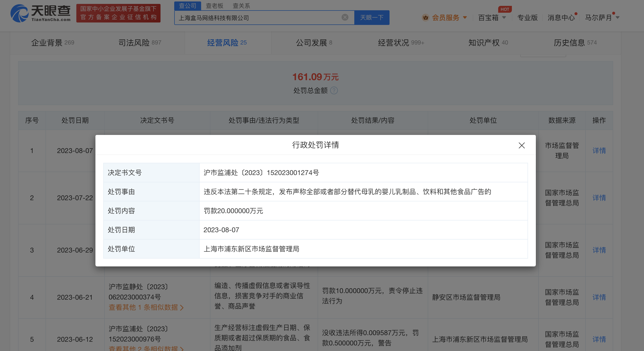
Task: Click the TianYanCha logo
Action: [40, 13]
